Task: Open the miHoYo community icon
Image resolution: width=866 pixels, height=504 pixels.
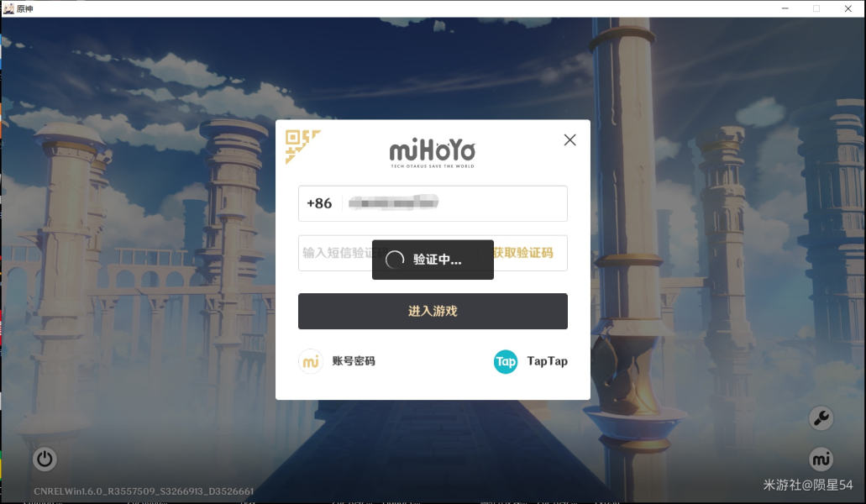Action: pyautogui.click(x=821, y=459)
